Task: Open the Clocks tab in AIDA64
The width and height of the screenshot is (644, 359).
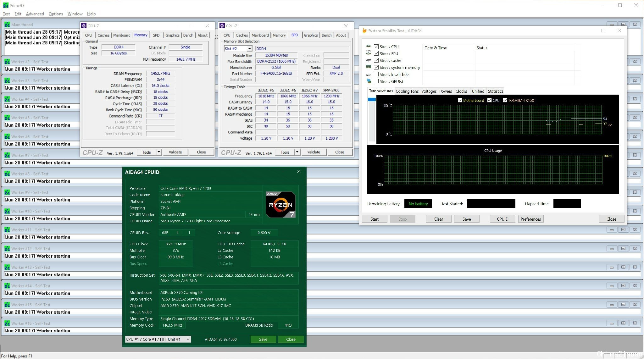Action: (461, 91)
